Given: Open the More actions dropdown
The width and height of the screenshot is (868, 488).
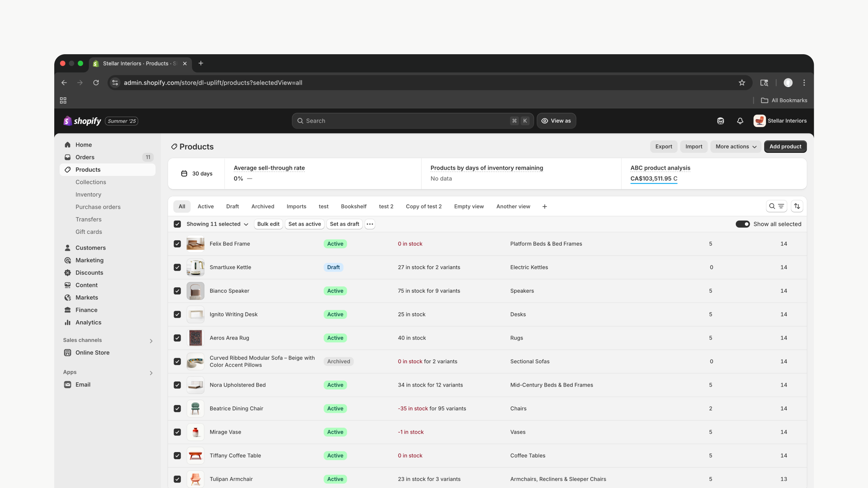Looking at the screenshot, I should pos(736,147).
